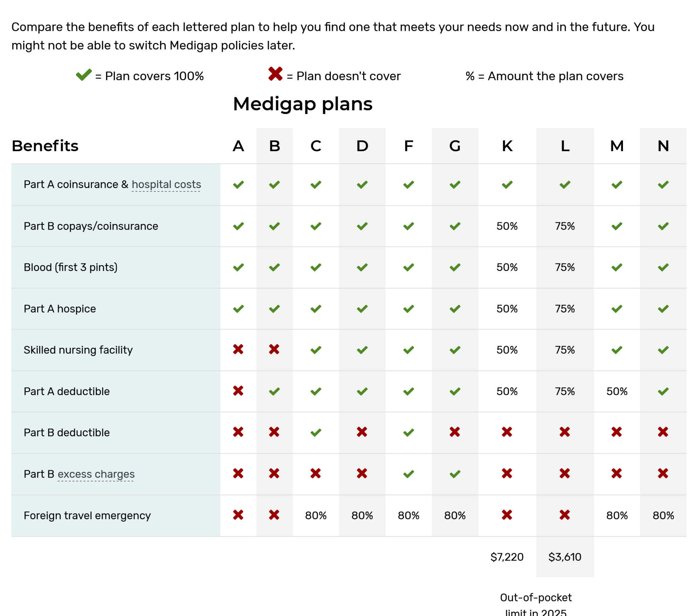The width and height of the screenshot is (693, 616).
Task: Click Plan K's red X for Foreign travel emergency
Action: coord(507,515)
